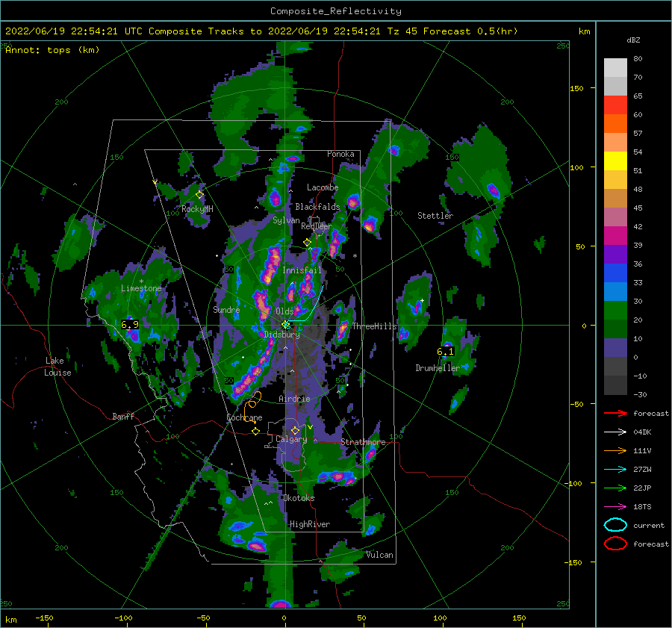The width and height of the screenshot is (672, 628).
Task: Click the yellow diamond marker by Red Deer
Action: [307, 243]
